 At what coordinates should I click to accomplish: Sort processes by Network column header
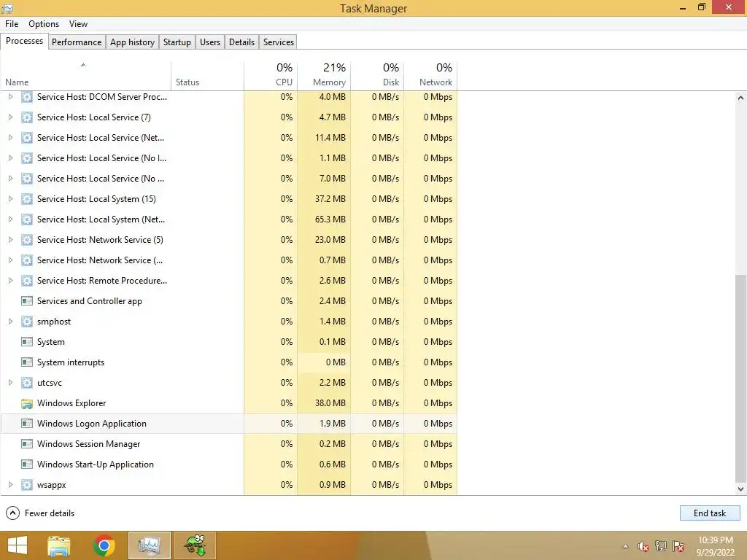pyautogui.click(x=430, y=76)
